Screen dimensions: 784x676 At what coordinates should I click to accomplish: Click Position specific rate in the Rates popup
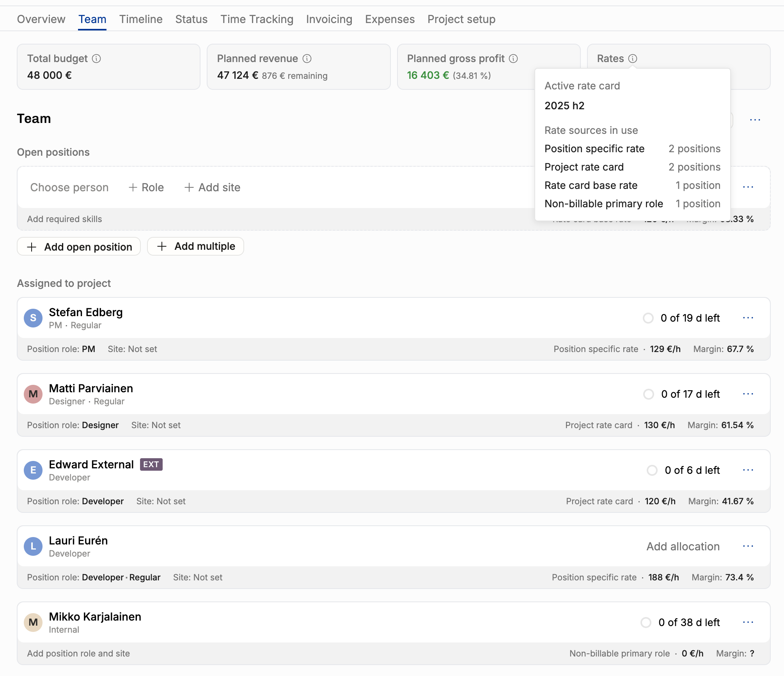(x=594, y=149)
